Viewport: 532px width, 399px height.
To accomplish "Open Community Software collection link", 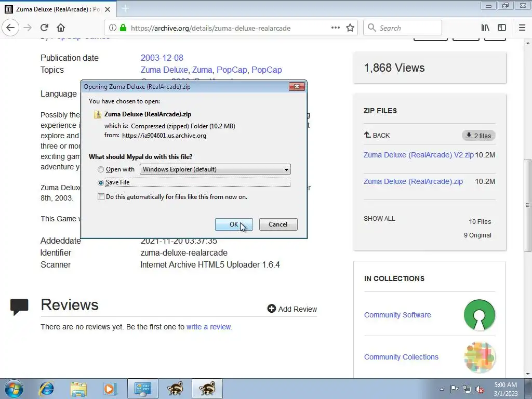I will [x=397, y=315].
